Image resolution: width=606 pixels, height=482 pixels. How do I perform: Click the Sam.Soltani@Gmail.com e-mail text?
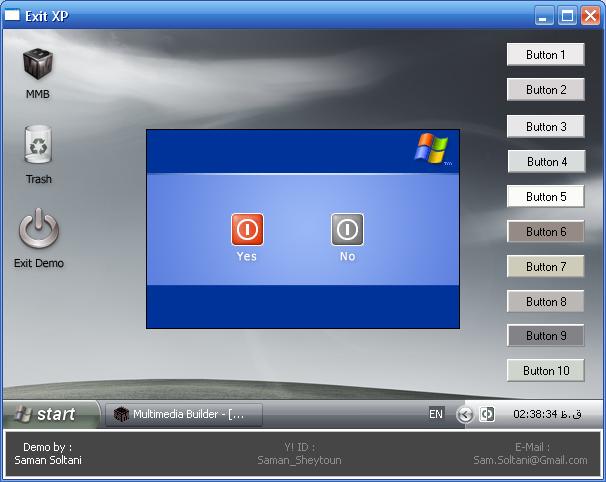coord(530,460)
